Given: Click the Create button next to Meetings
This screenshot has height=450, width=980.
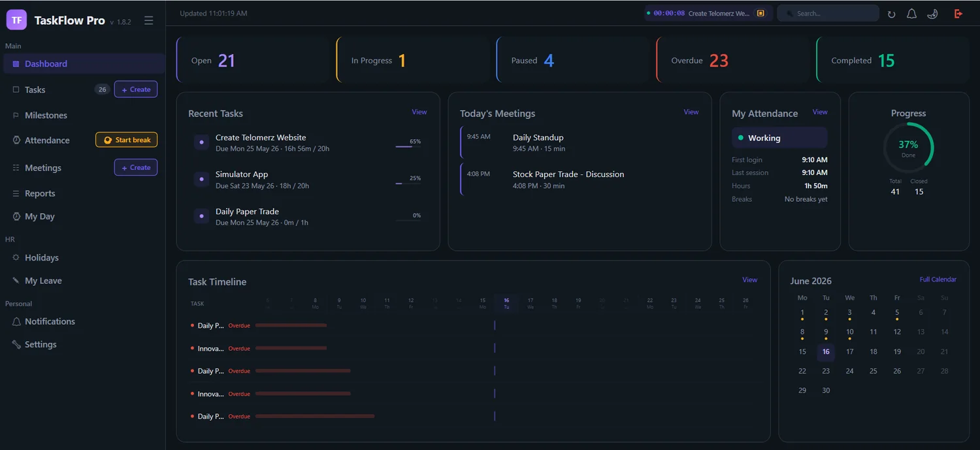Looking at the screenshot, I should (x=136, y=167).
